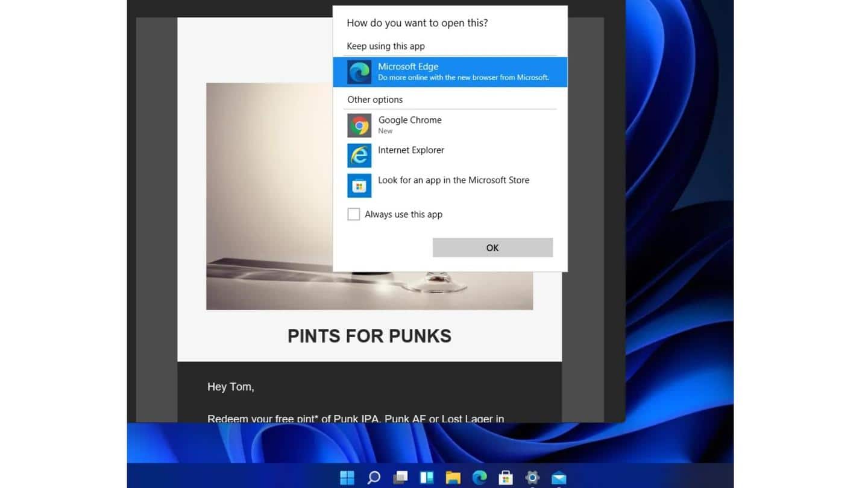Click 'How do you want to open this?' title
Viewport: 868px width, 488px height.
(x=417, y=23)
